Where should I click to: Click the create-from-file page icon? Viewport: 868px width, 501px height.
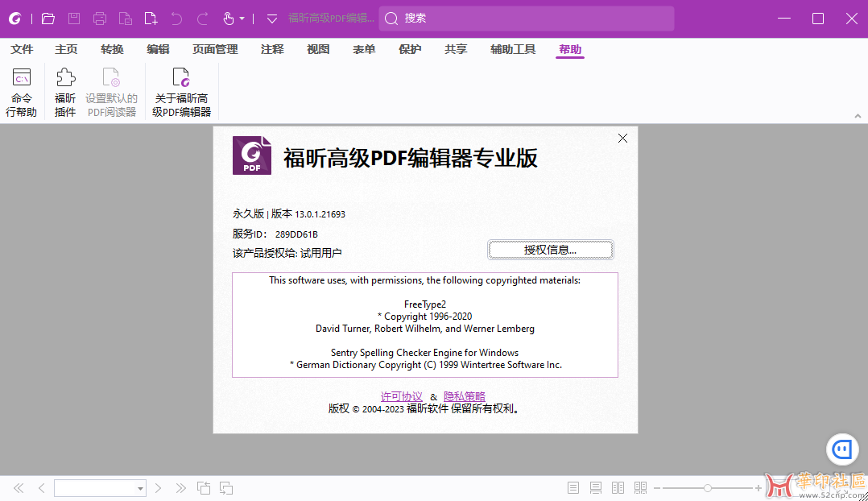(x=126, y=19)
